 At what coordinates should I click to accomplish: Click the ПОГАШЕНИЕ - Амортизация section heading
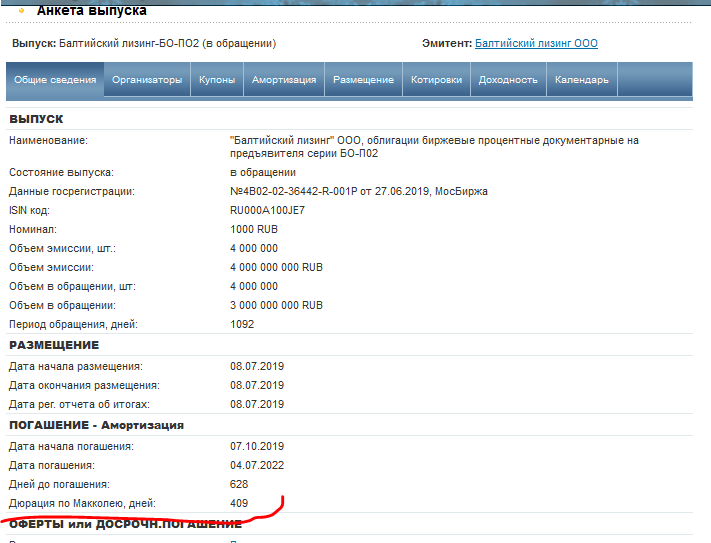(x=96, y=425)
